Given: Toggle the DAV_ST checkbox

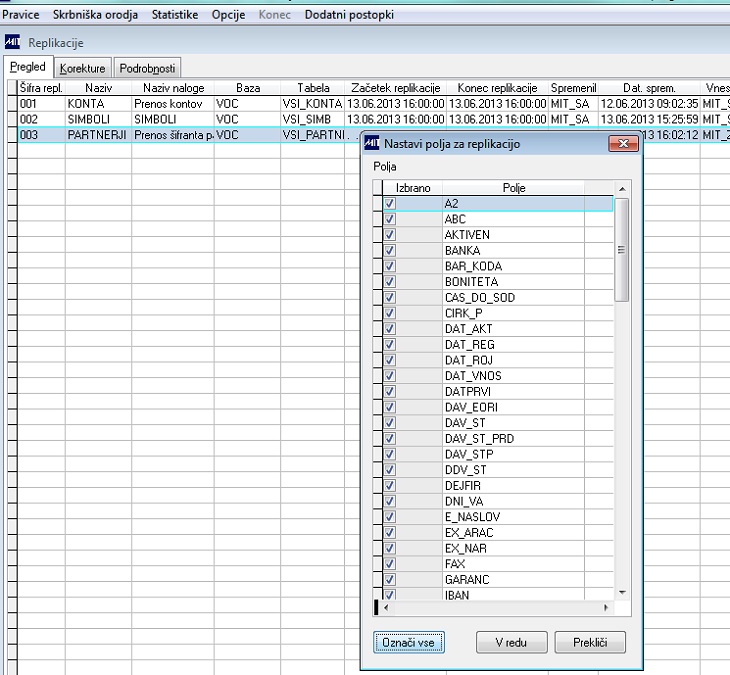Looking at the screenshot, I should tap(390, 423).
